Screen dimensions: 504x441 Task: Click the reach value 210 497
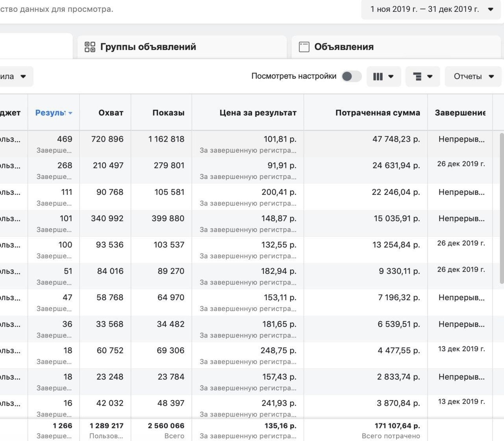[108, 165]
